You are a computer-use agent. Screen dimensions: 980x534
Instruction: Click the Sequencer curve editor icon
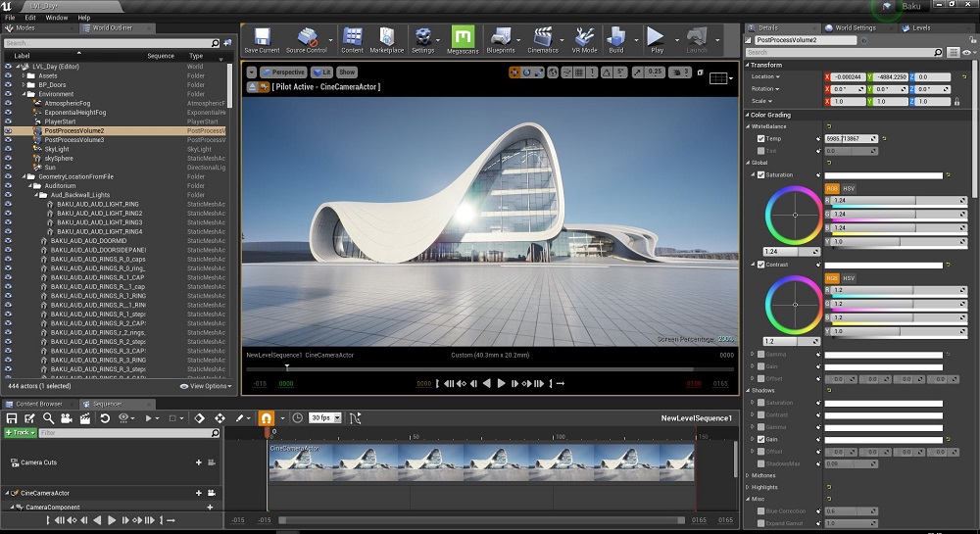click(356, 417)
